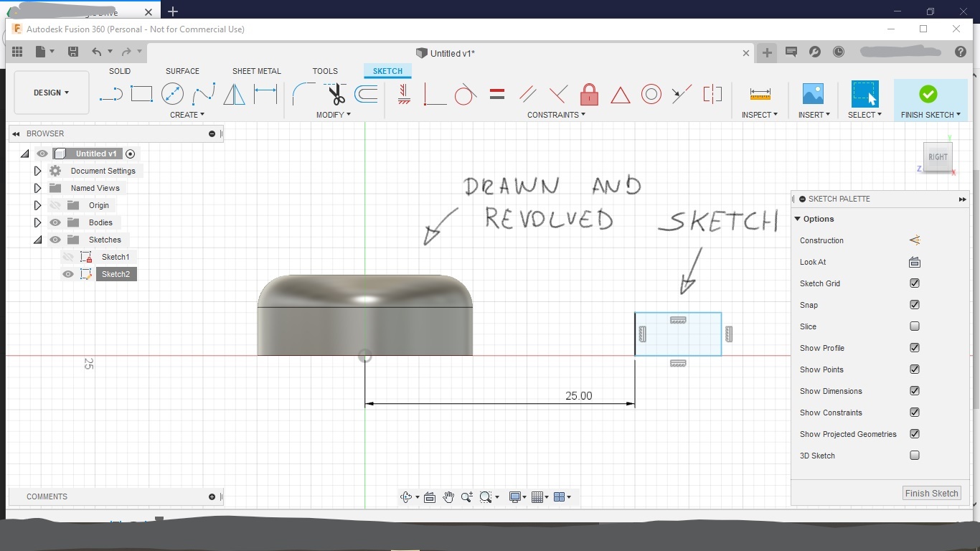Image resolution: width=980 pixels, height=551 pixels.
Task: Click the ViewCube RIGHT face
Action: click(938, 157)
